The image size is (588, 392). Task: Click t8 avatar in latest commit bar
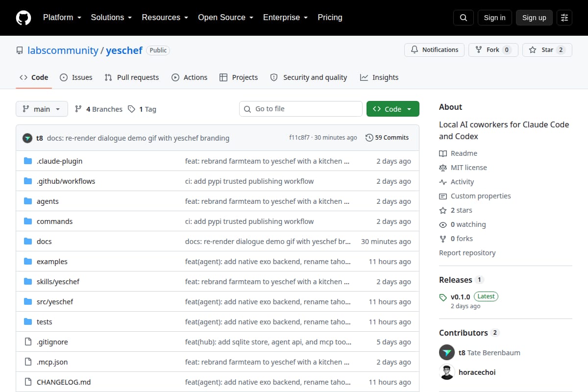tap(27, 138)
